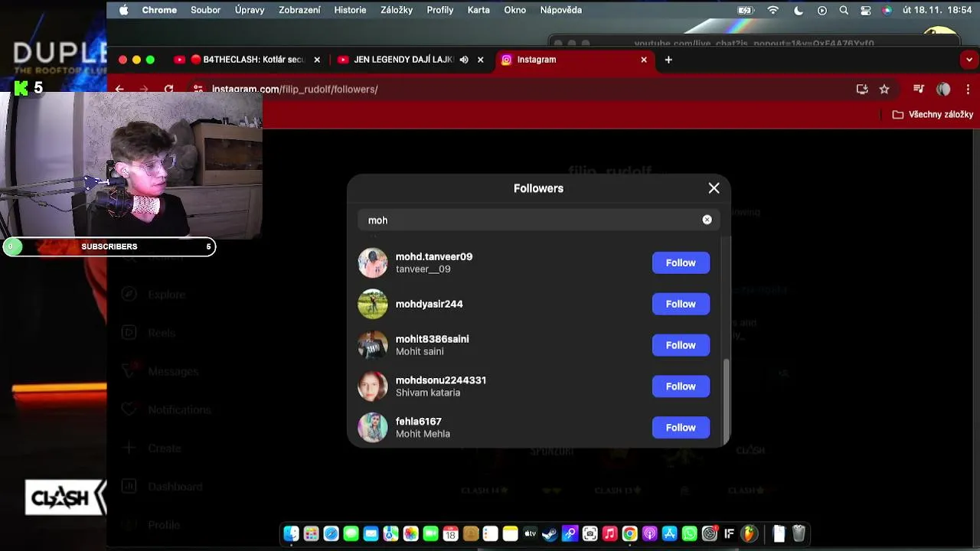
Task: Open Music app from the Dock
Action: [x=609, y=533]
